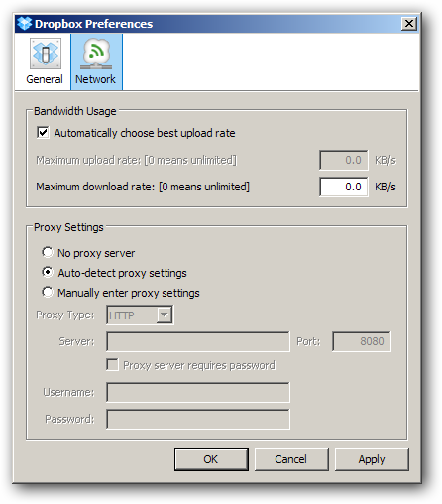Click the Password input field
The image size is (442, 504).
point(198,419)
